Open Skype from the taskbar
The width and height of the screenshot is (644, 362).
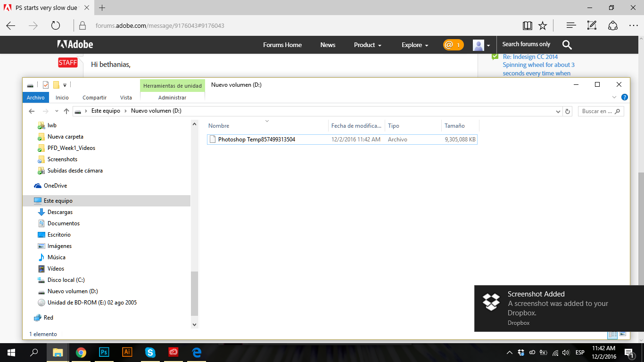pyautogui.click(x=150, y=352)
